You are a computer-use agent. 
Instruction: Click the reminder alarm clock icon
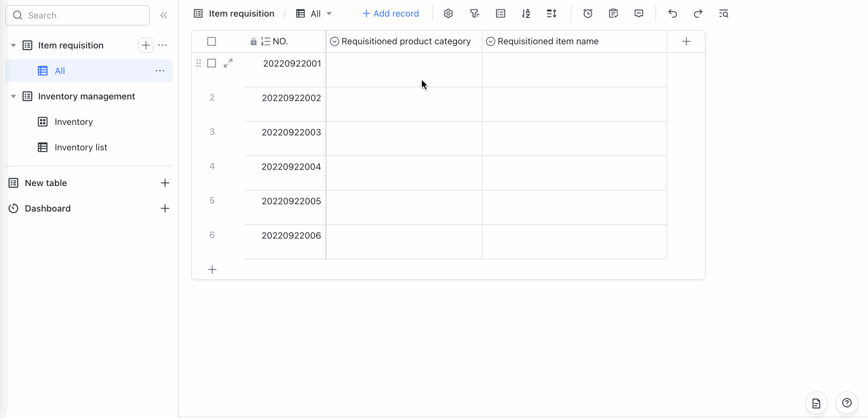click(587, 13)
